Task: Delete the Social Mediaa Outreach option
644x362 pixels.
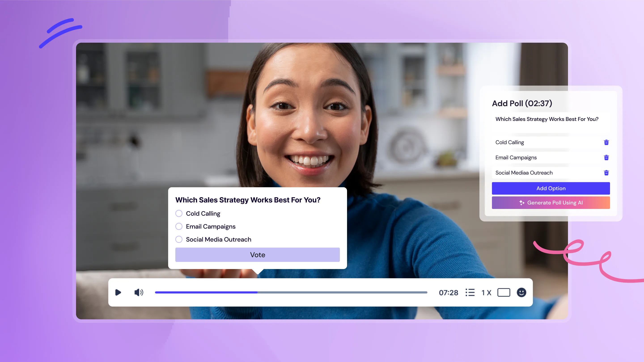Action: [x=606, y=173]
